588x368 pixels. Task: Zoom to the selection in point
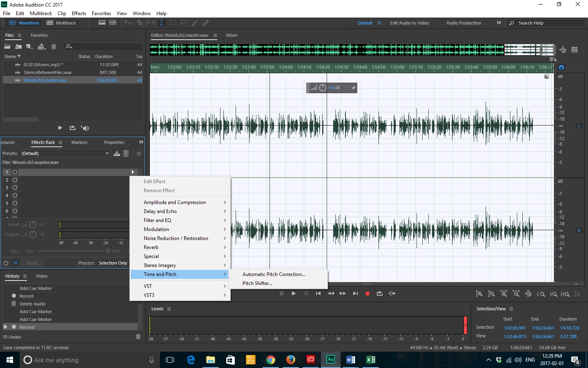click(x=541, y=294)
